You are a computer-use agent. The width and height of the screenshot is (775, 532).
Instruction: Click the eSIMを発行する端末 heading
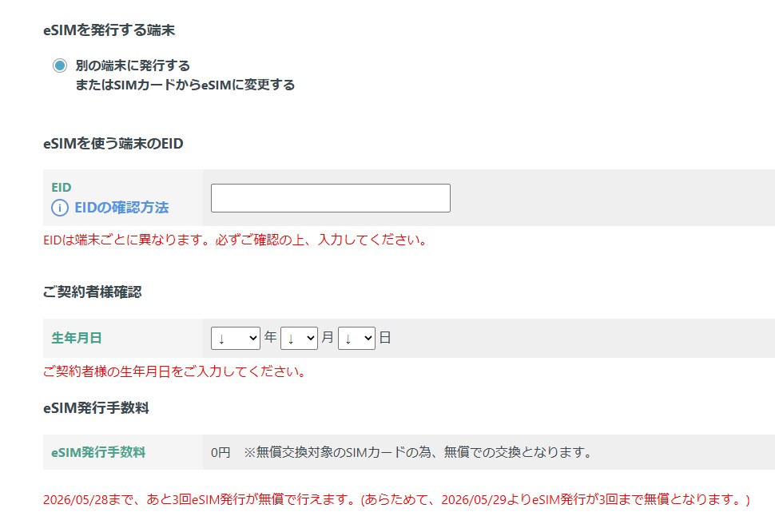click(x=109, y=30)
